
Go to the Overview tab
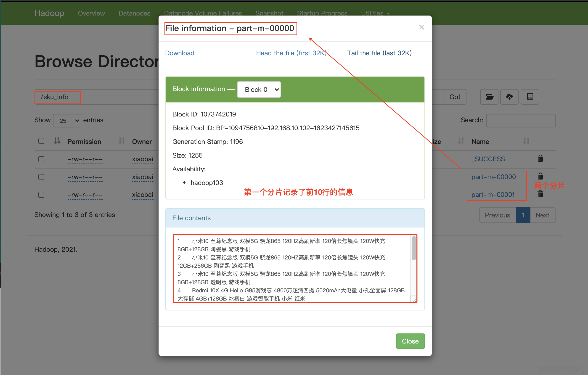pyautogui.click(x=91, y=13)
